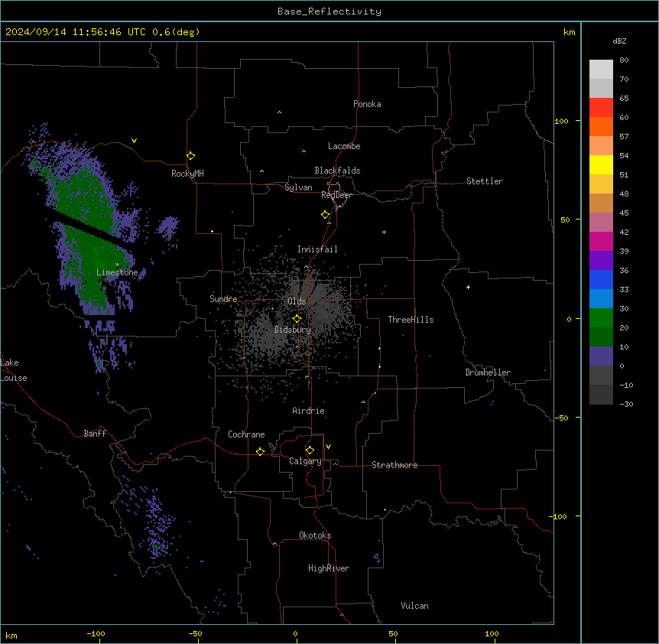The height and width of the screenshot is (644, 659).
Task: Select the purple 39-36 dBZ legend swatch
Action: point(601,261)
